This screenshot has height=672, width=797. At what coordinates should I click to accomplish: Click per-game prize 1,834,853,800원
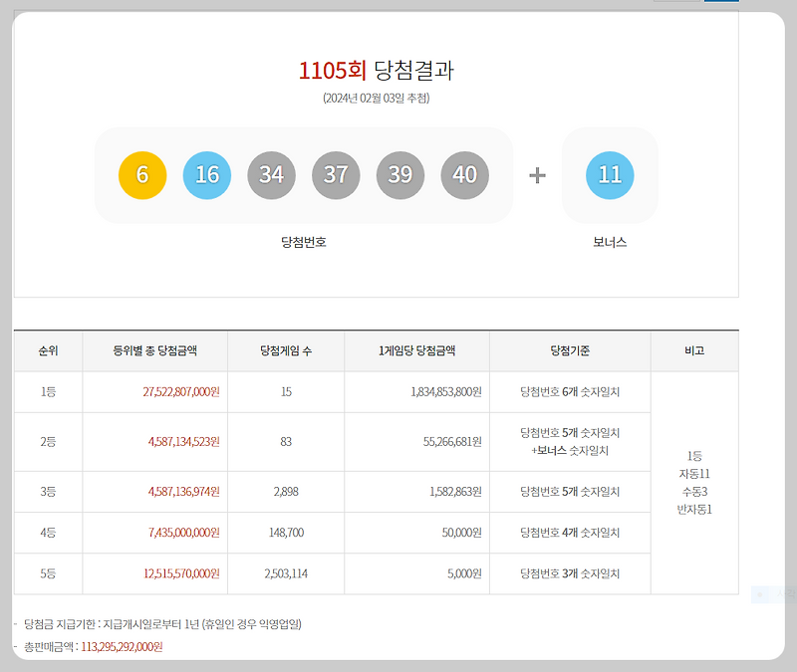click(x=446, y=392)
